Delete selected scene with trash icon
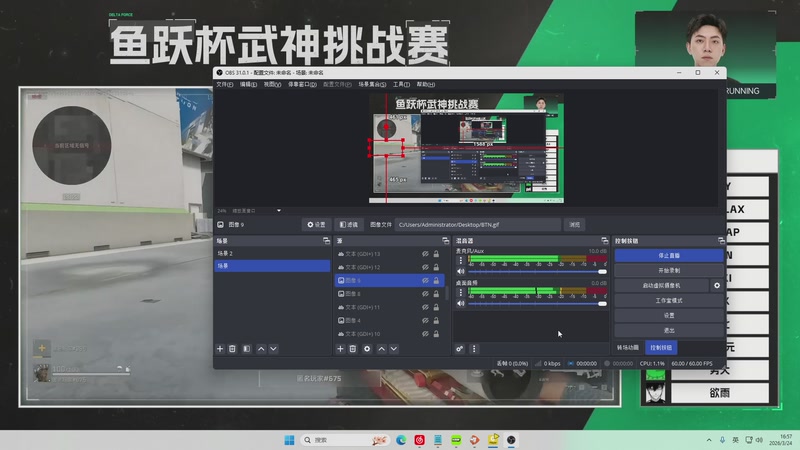 click(x=232, y=349)
